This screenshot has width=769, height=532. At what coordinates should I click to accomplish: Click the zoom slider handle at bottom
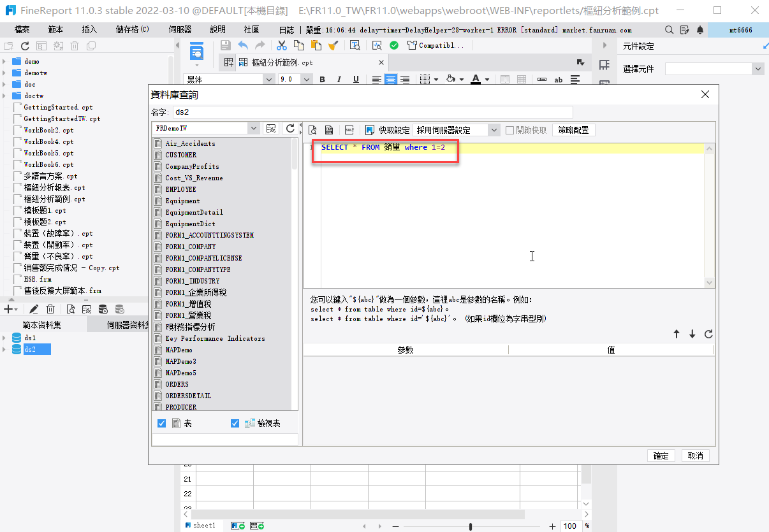click(471, 526)
